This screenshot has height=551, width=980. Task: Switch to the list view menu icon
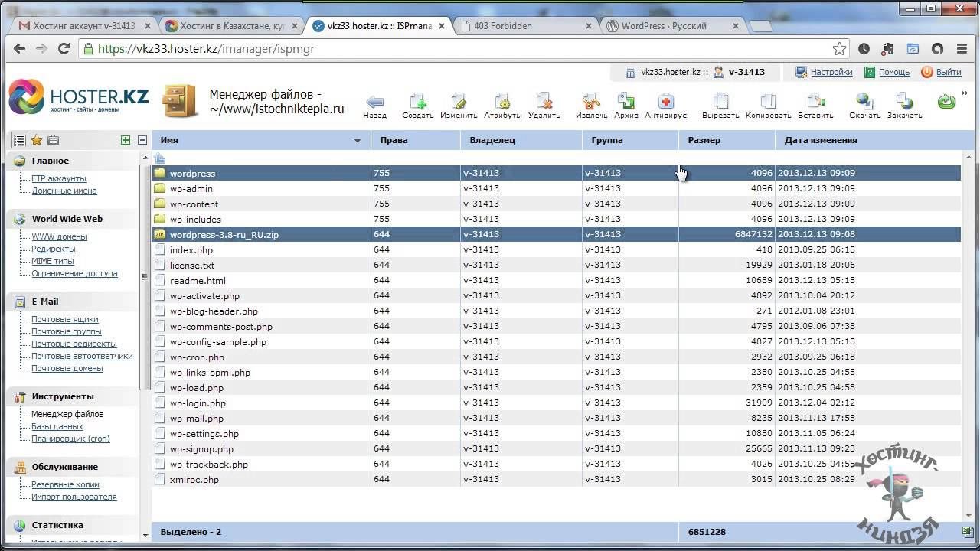point(19,140)
